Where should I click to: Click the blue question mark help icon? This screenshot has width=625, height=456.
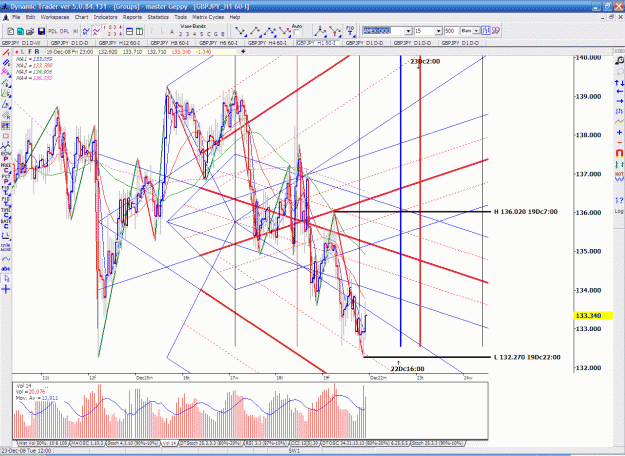[x=619, y=200]
